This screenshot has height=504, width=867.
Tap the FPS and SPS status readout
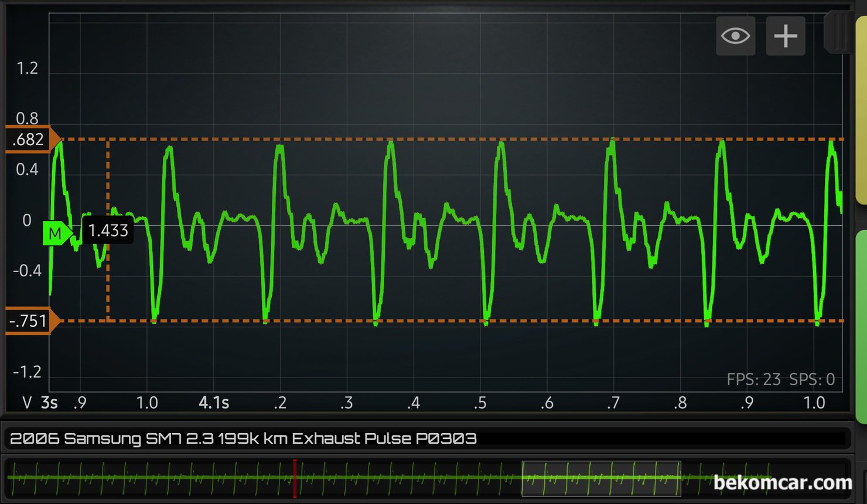pos(780,379)
